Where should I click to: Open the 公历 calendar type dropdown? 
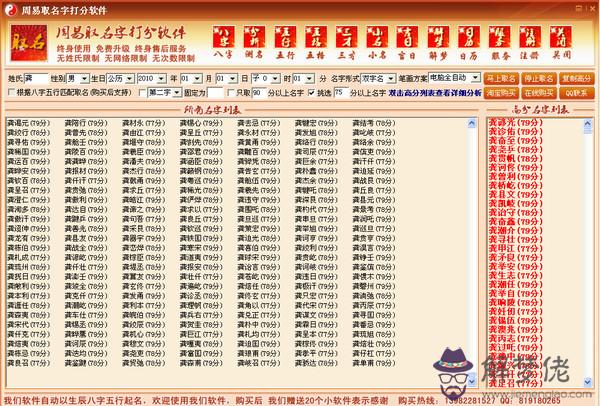(121, 78)
